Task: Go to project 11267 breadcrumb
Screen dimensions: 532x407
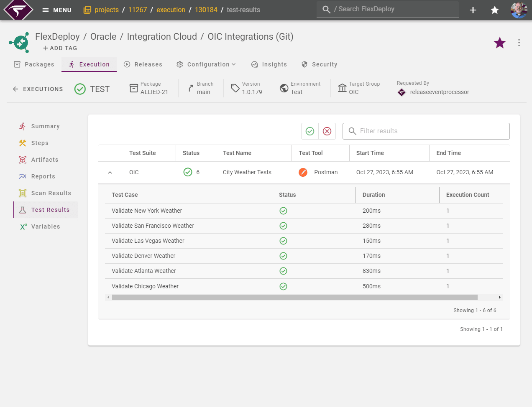Action: [x=138, y=10]
